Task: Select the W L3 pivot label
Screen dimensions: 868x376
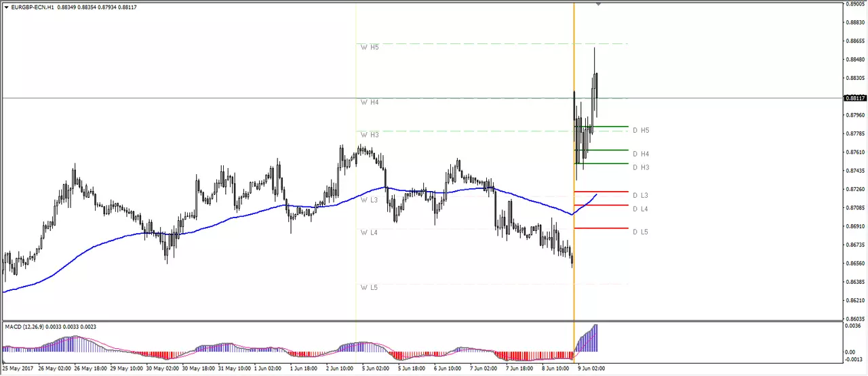Action: point(369,201)
